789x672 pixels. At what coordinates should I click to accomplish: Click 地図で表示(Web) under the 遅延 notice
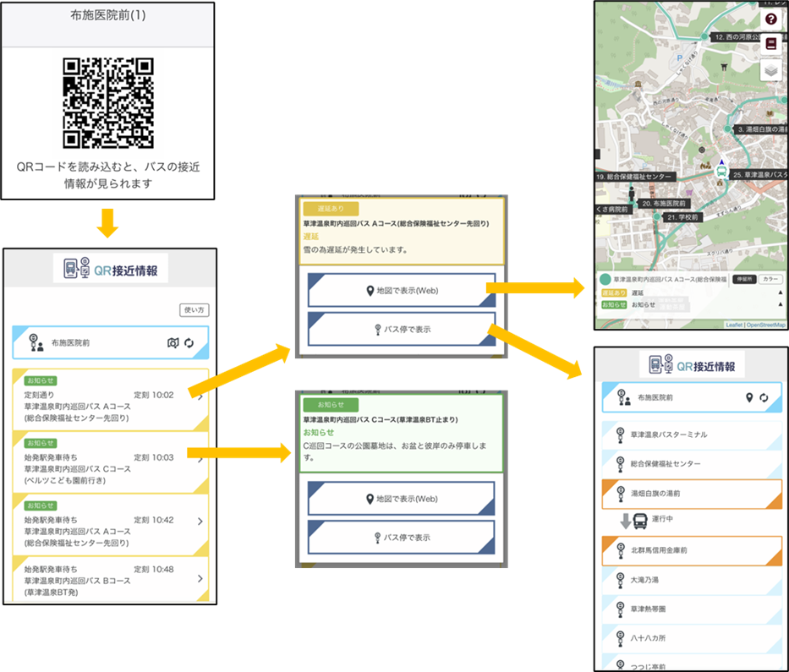click(x=402, y=290)
